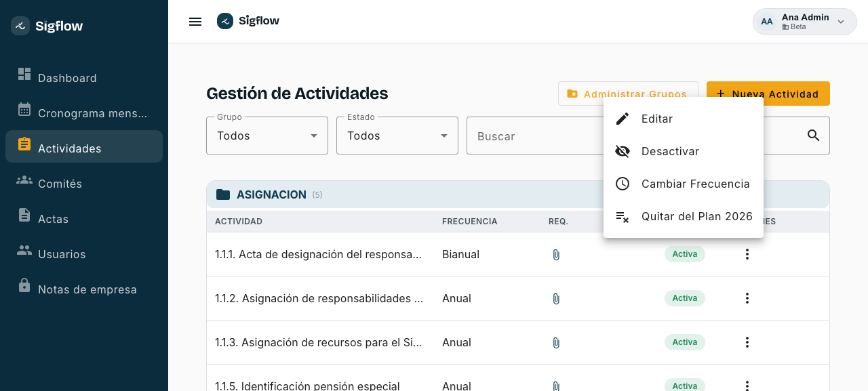Click the attachment clip for activity 1.1.1
Viewport: 868px width, 391px height.
tap(556, 255)
